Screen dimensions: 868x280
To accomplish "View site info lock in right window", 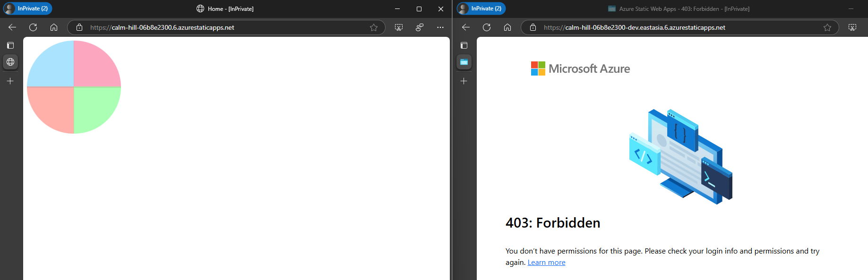I will (533, 27).
